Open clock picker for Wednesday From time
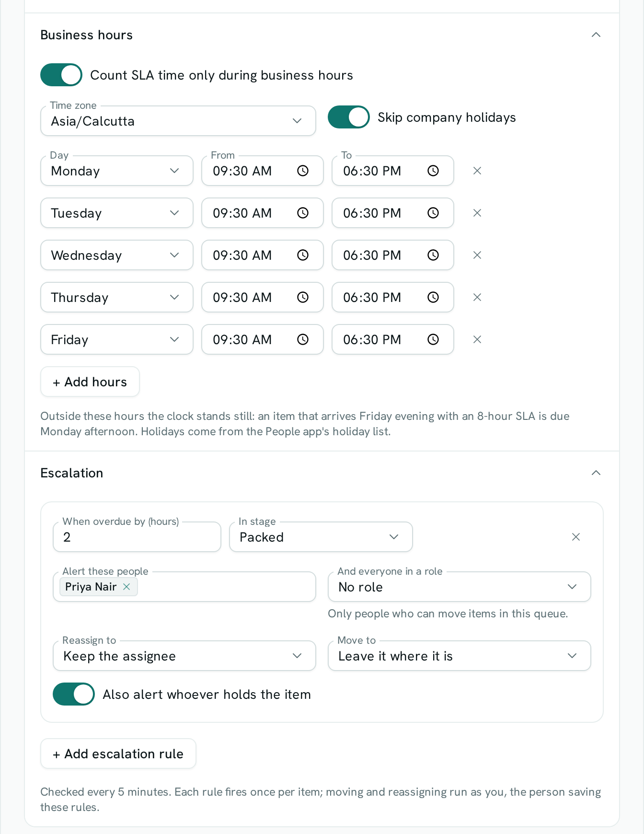Viewport: 644px width, 834px height. click(x=303, y=255)
